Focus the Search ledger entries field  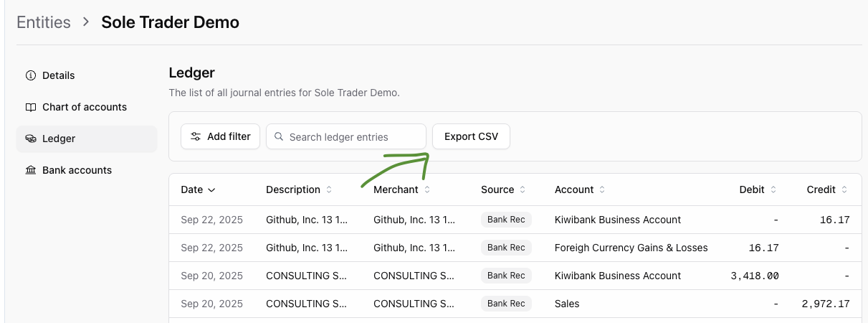coord(346,136)
